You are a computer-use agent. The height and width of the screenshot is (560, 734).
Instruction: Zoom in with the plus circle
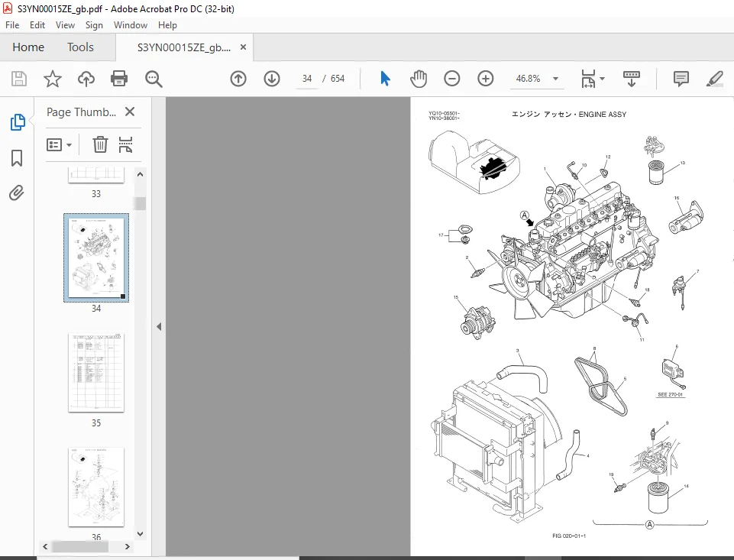click(486, 79)
